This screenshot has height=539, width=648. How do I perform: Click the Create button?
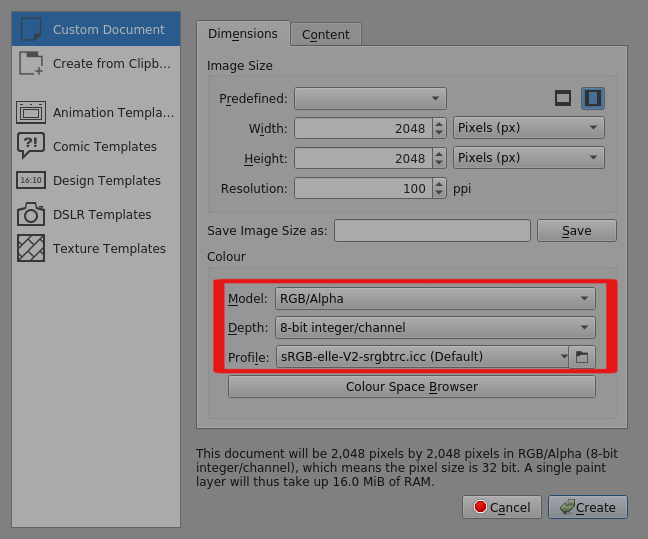[x=588, y=507]
